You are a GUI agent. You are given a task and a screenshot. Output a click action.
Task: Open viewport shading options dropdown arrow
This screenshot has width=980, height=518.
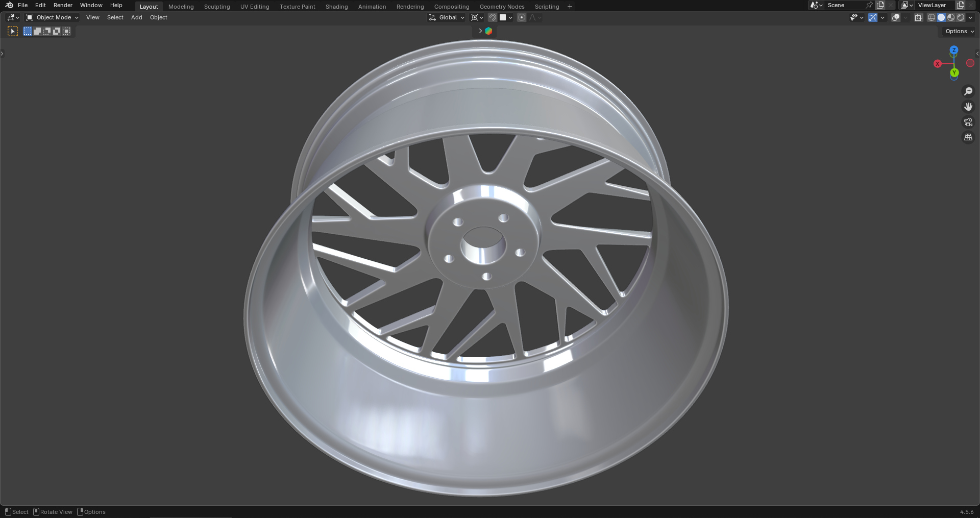pyautogui.click(x=971, y=17)
